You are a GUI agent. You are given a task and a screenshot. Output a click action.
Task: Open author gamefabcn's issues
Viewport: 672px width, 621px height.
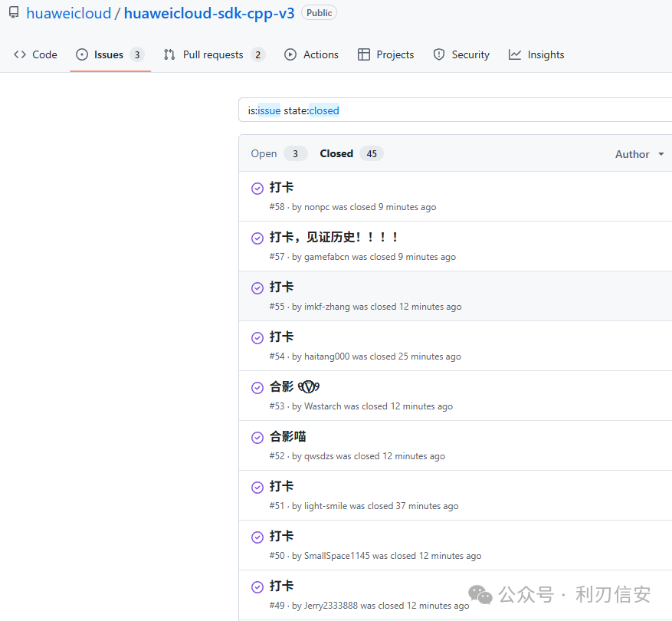click(x=326, y=257)
